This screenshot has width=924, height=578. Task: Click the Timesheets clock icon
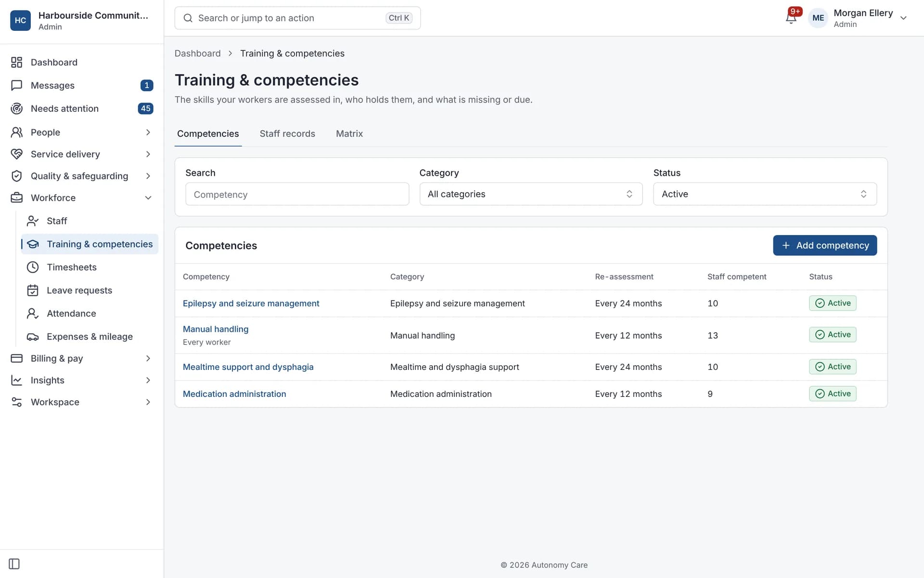(x=32, y=267)
